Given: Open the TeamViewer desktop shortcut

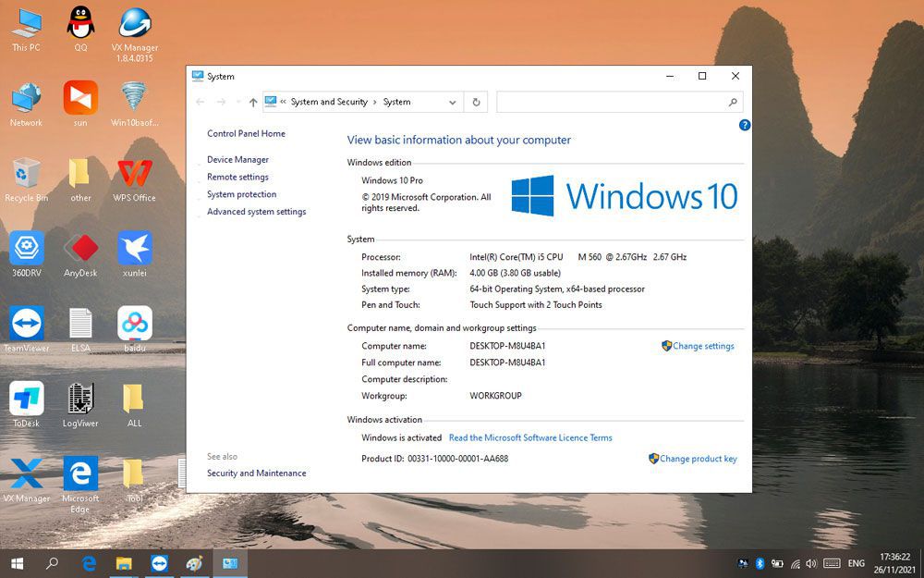Looking at the screenshot, I should click(x=27, y=329).
